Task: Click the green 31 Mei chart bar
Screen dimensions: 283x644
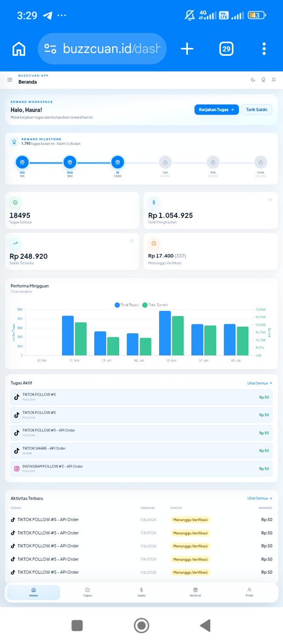Action: [81, 339]
